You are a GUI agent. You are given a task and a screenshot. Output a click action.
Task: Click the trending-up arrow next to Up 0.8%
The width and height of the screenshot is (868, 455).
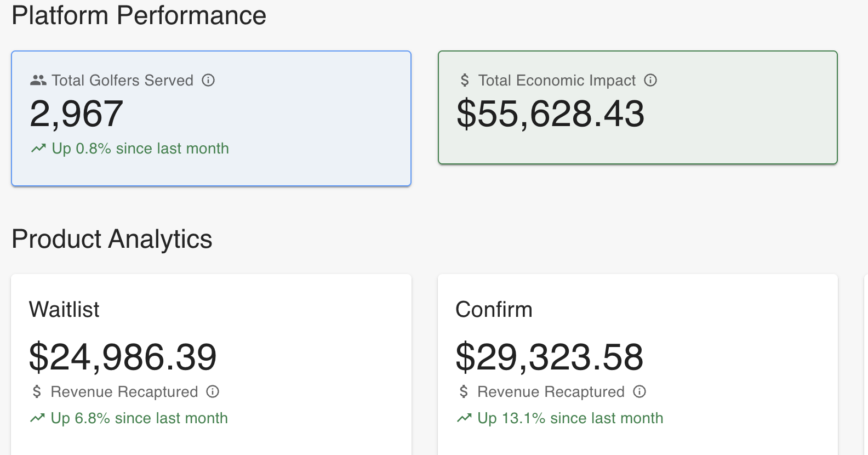(x=38, y=149)
